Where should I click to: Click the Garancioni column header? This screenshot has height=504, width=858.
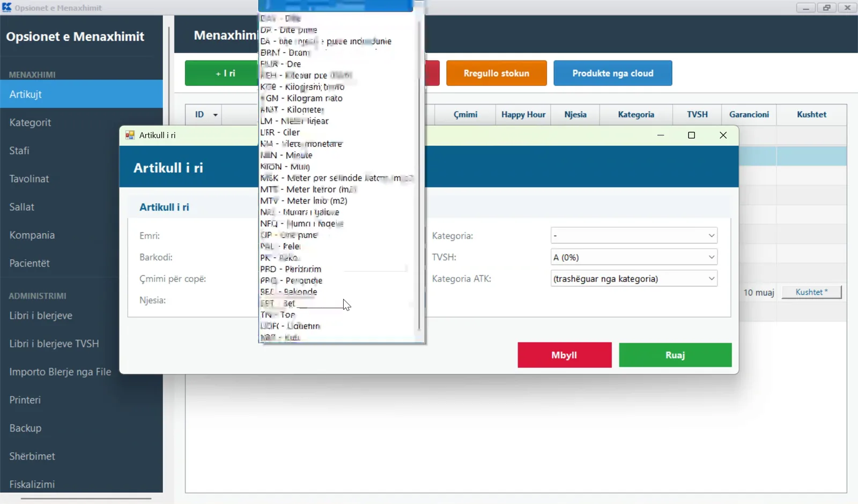(x=749, y=115)
